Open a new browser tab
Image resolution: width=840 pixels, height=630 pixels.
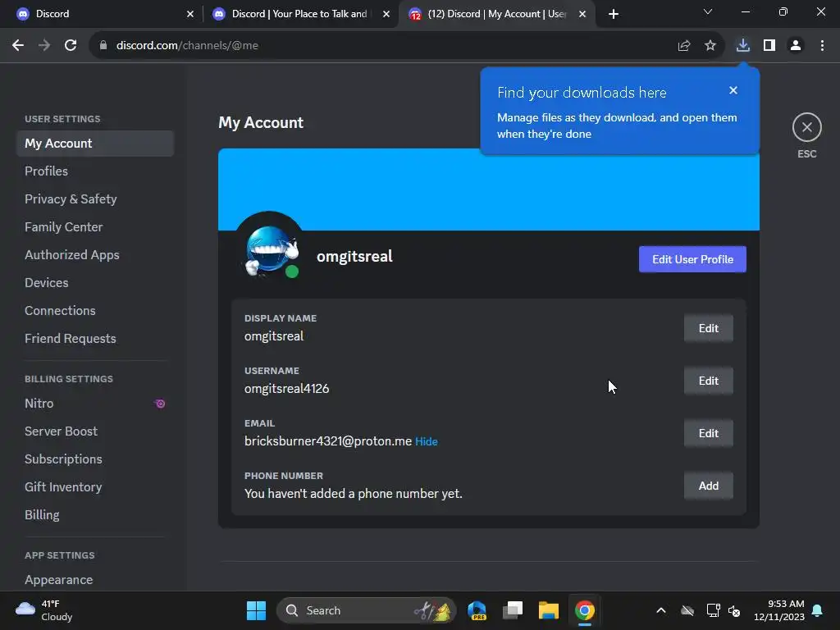614,14
